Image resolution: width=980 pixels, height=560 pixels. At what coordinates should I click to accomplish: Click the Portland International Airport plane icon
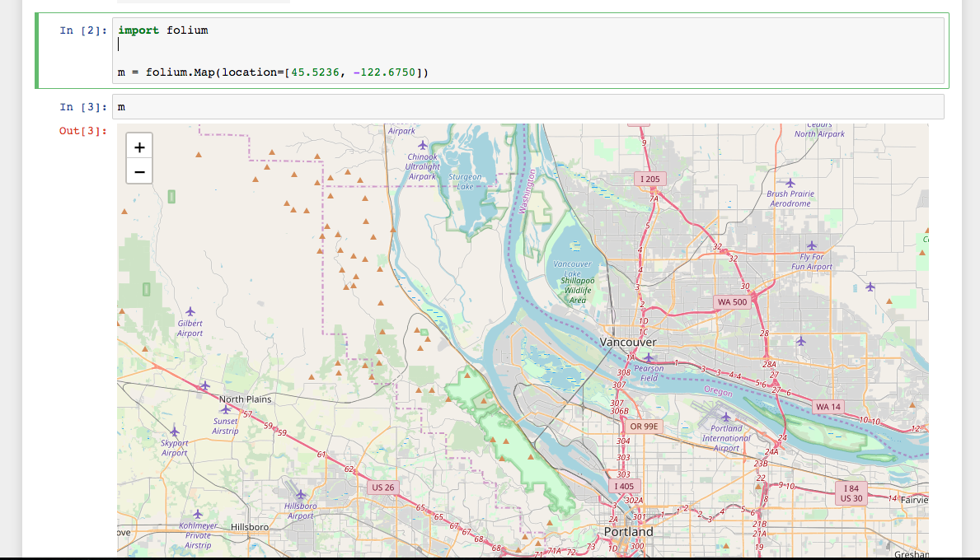[725, 417]
